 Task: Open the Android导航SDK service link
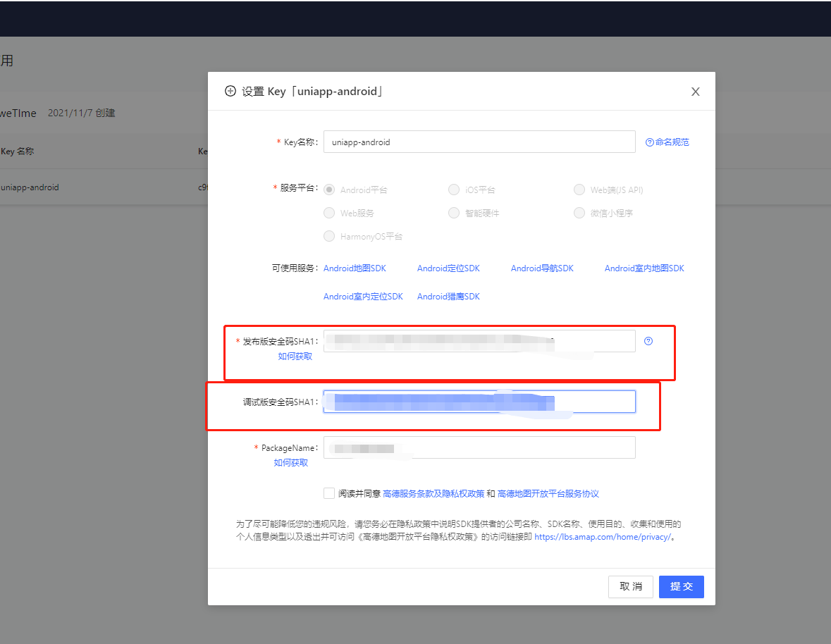tap(542, 268)
